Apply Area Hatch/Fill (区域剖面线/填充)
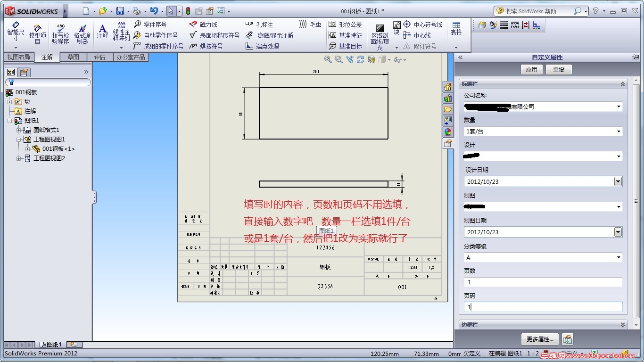 pos(380,36)
